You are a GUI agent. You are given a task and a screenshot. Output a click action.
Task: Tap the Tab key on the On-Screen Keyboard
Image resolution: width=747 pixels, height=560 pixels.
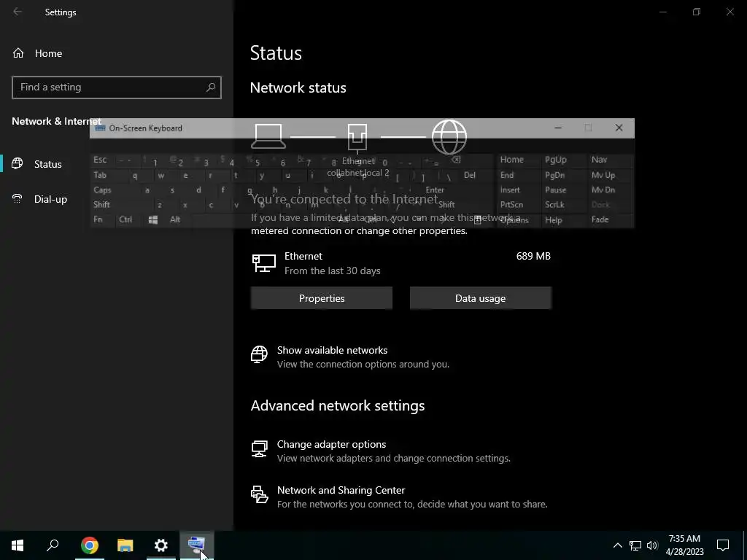point(107,175)
